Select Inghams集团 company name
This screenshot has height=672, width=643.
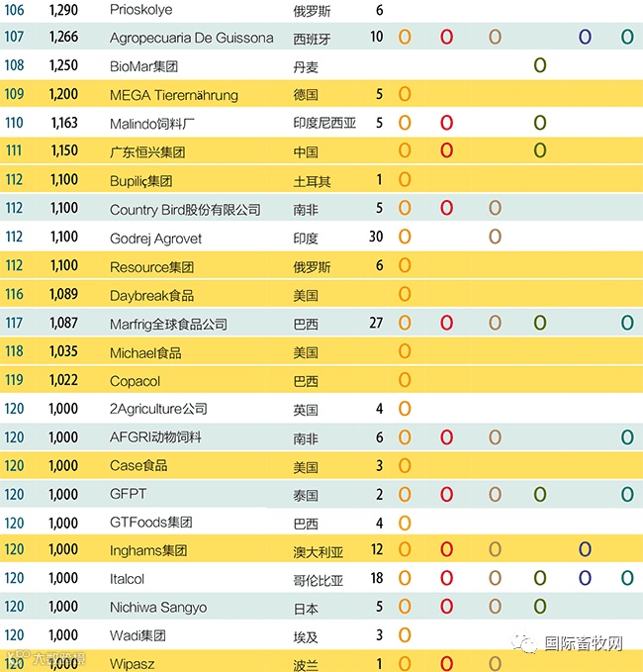click(148, 550)
